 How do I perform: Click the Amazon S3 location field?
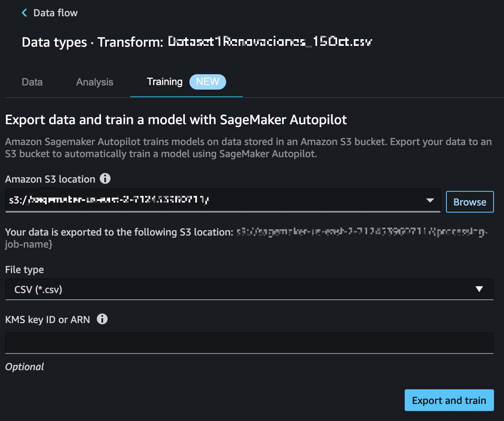pos(223,200)
